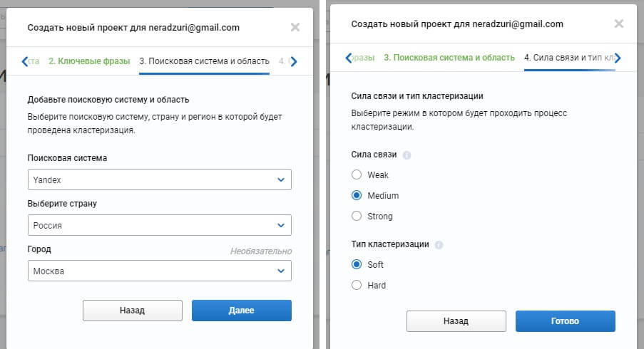Select the Soft clustering type radio
The width and height of the screenshot is (644, 349).
point(357,264)
